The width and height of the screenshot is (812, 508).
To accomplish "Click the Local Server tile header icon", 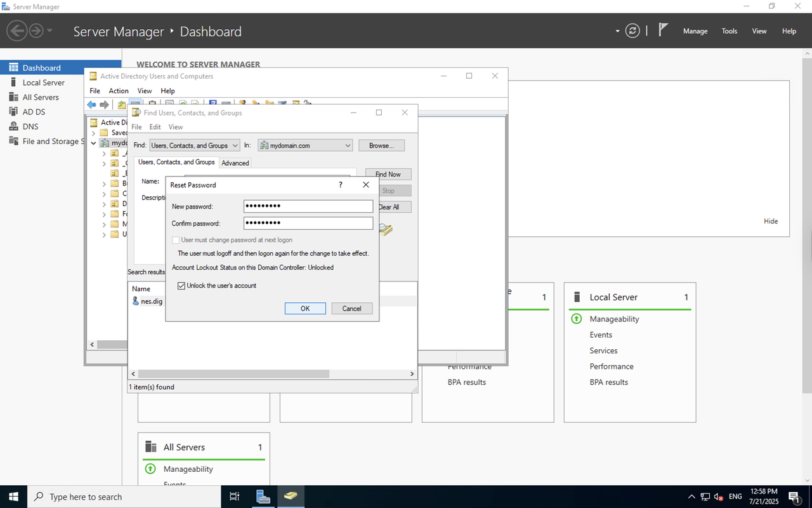I will pyautogui.click(x=577, y=297).
